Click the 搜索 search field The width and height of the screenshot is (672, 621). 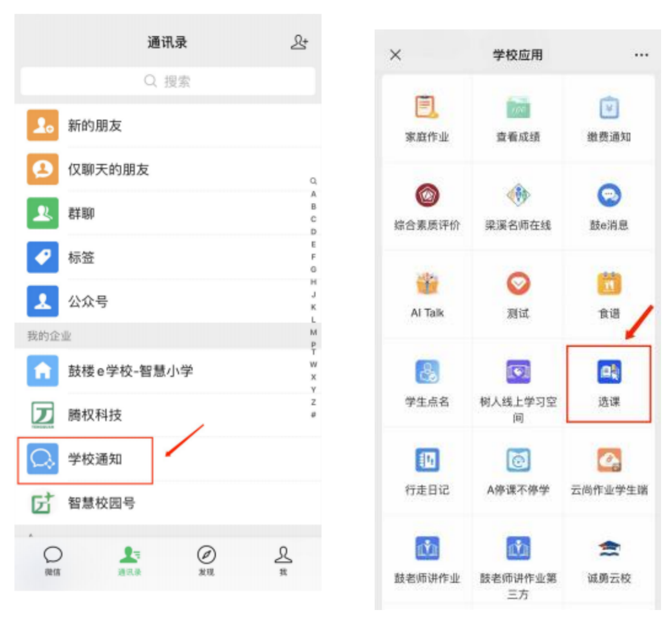coord(168,81)
